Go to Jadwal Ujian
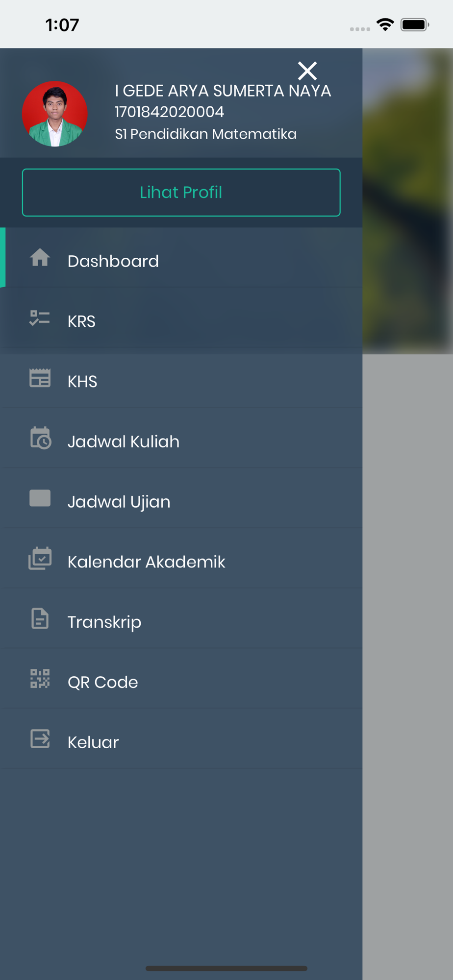The image size is (453, 980). (181, 501)
